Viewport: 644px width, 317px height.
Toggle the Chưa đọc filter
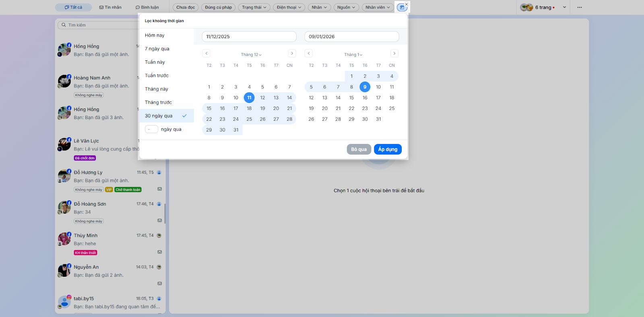pyautogui.click(x=186, y=7)
